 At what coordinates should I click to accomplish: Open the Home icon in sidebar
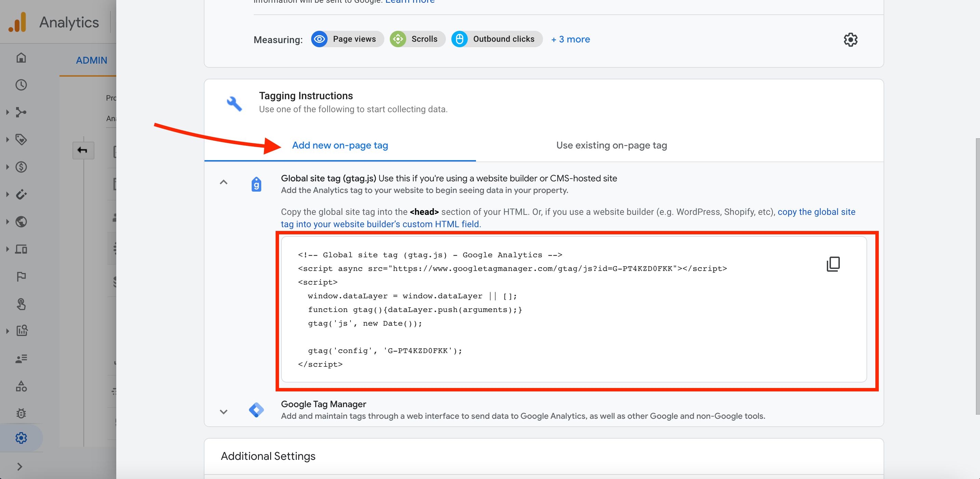tap(21, 57)
